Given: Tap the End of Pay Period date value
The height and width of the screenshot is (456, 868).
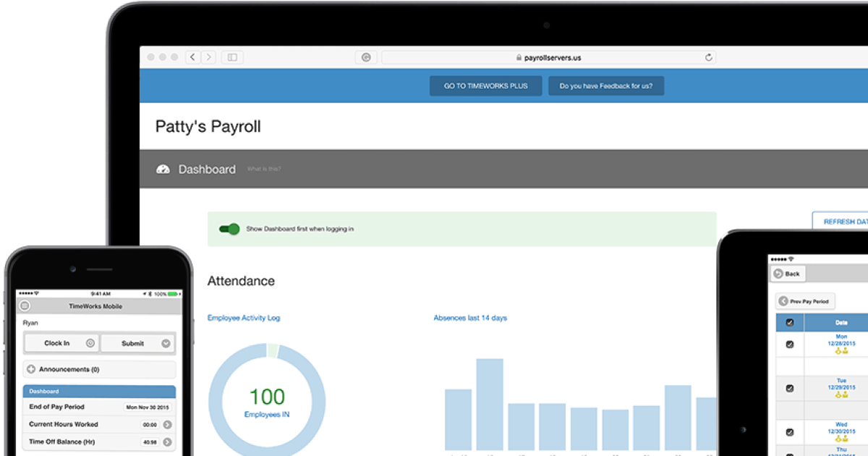Looking at the screenshot, I should coord(148,408).
